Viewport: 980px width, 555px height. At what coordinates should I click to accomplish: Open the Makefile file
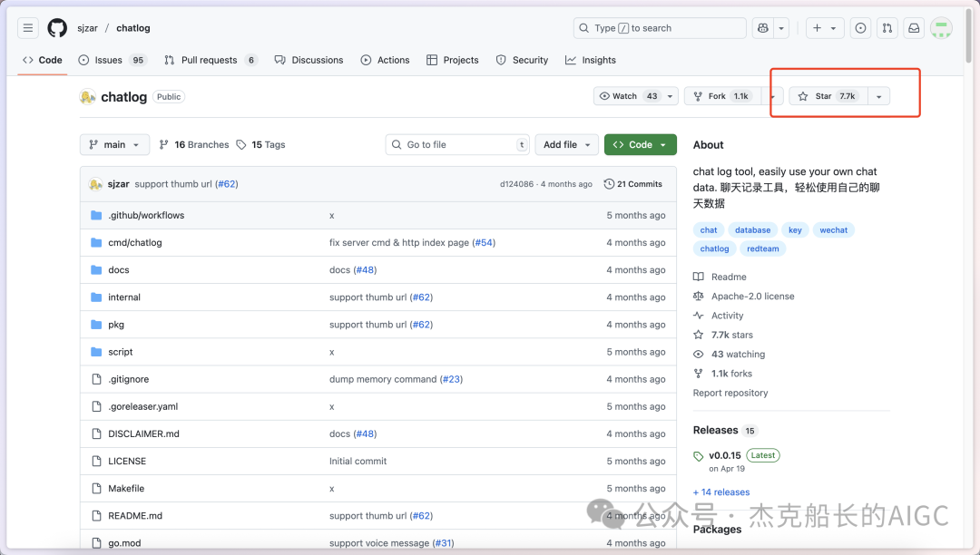pyautogui.click(x=126, y=488)
